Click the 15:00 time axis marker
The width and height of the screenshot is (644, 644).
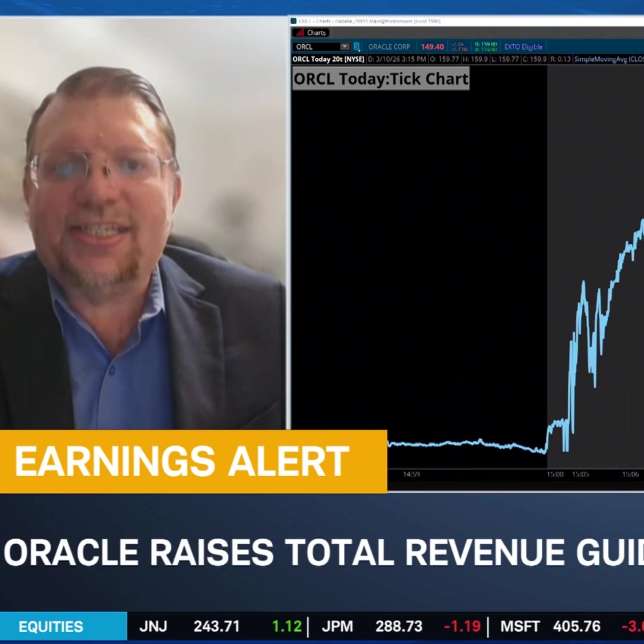[555, 474]
